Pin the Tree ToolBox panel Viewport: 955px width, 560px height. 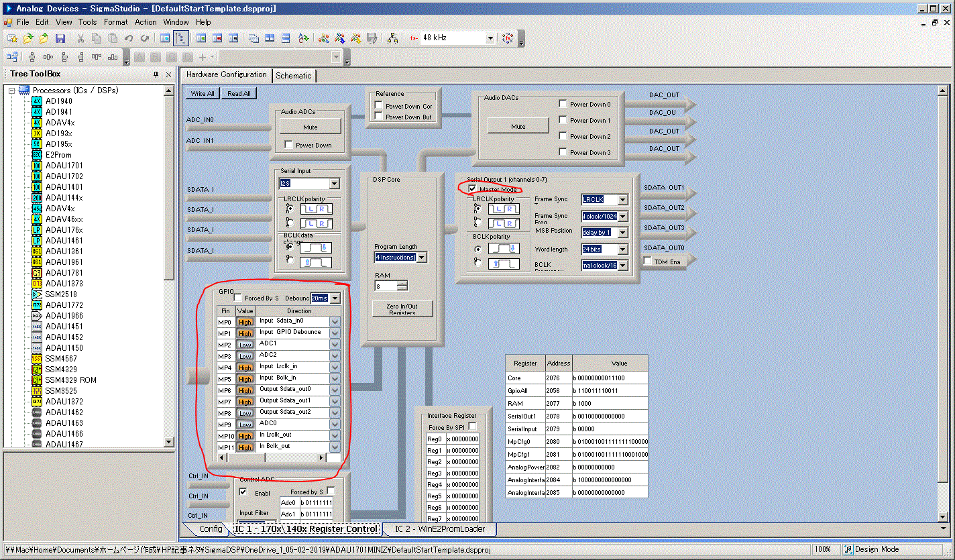tap(156, 74)
